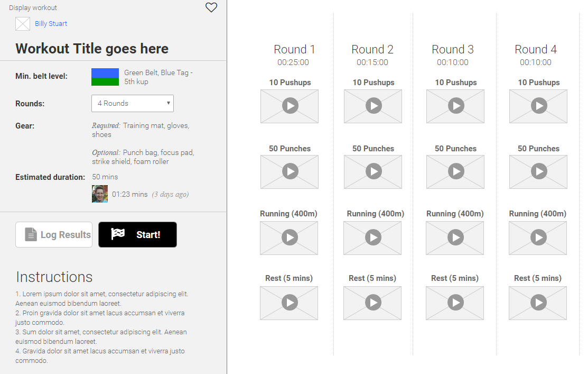Play the Round 3 50 Punches video
Screen dimensions: 588x374
click(x=455, y=171)
